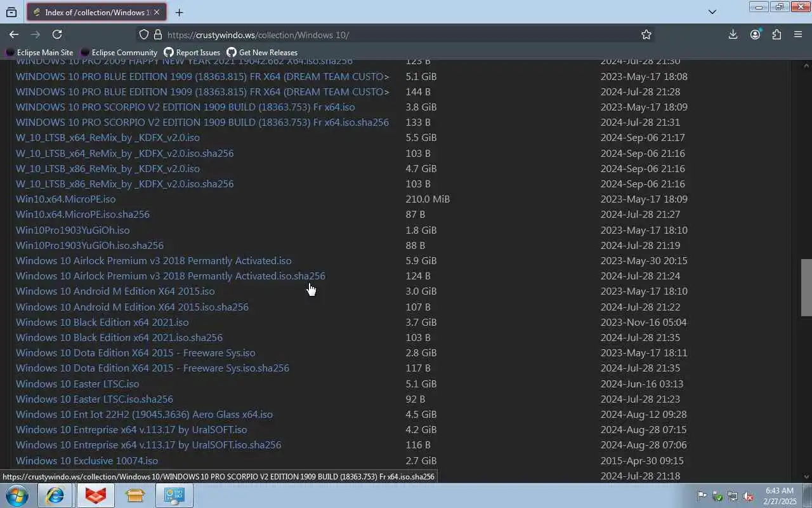Open Eclipse Main Site bookmark
This screenshot has width=812, height=508.
(x=39, y=53)
